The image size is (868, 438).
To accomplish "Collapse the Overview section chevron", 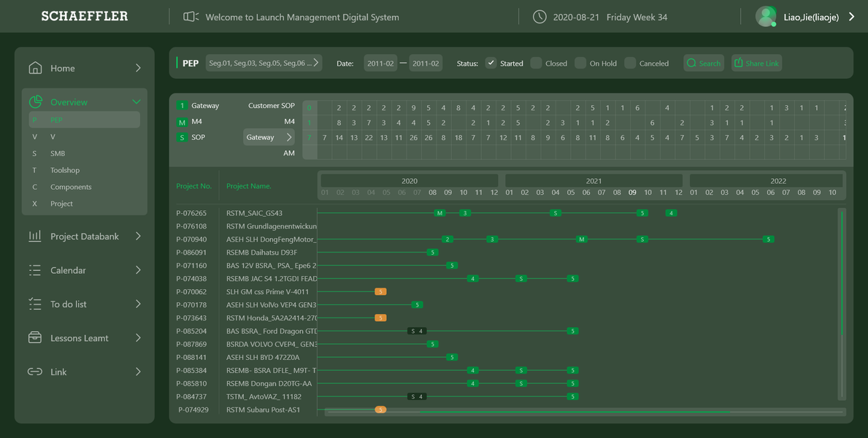I will pos(137,102).
